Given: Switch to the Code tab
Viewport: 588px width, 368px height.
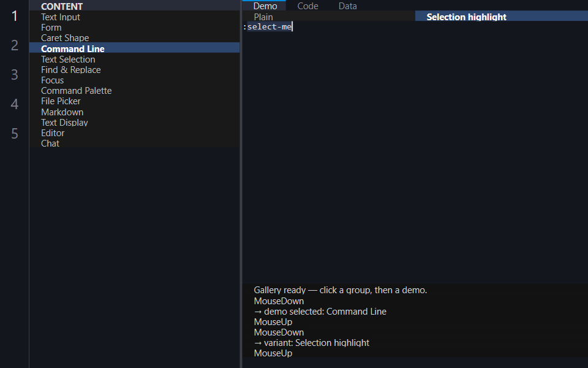Looking at the screenshot, I should 307,6.
